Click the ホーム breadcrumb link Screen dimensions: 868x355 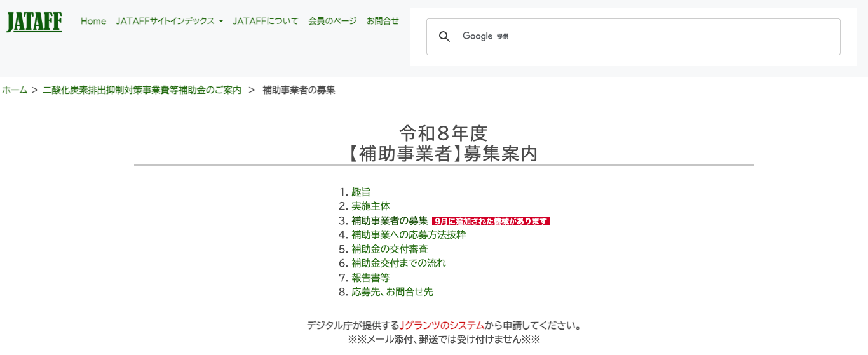click(x=15, y=90)
